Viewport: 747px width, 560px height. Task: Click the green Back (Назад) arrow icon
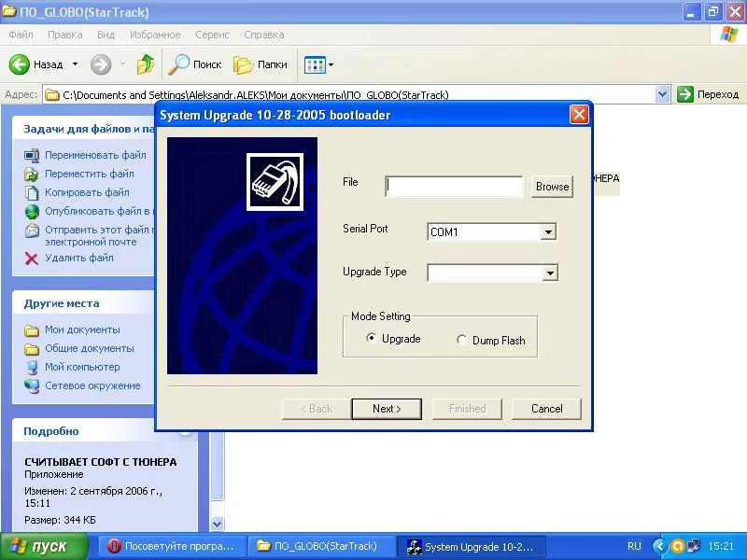pyautogui.click(x=20, y=64)
